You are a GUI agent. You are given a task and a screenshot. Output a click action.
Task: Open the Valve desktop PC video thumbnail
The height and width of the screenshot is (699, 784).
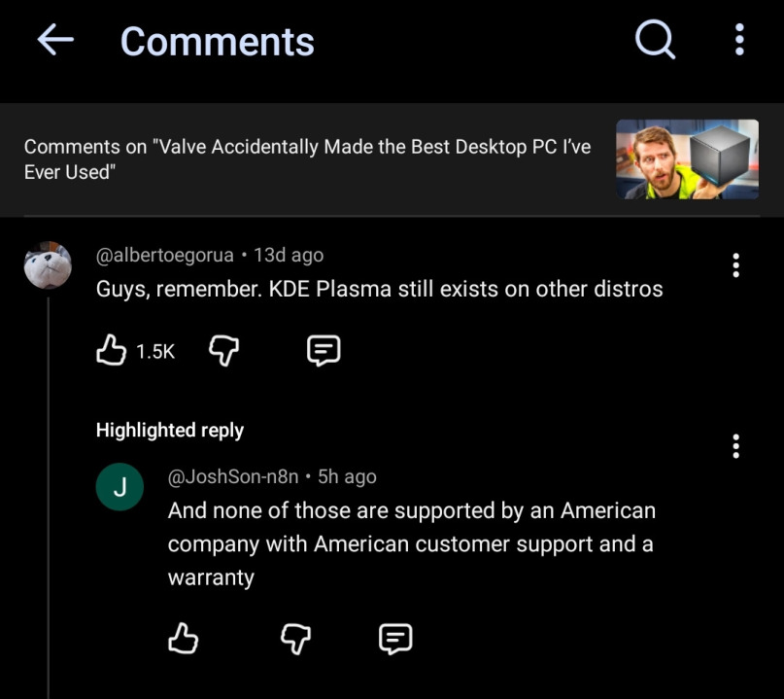coord(687,159)
